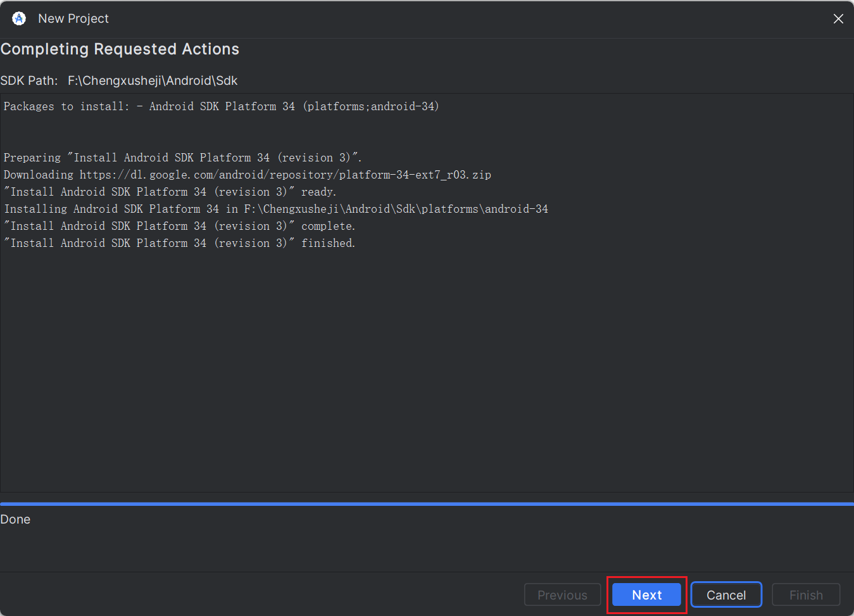This screenshot has width=854, height=616.
Task: Click the 'SDK Path:' label
Action: (29, 80)
